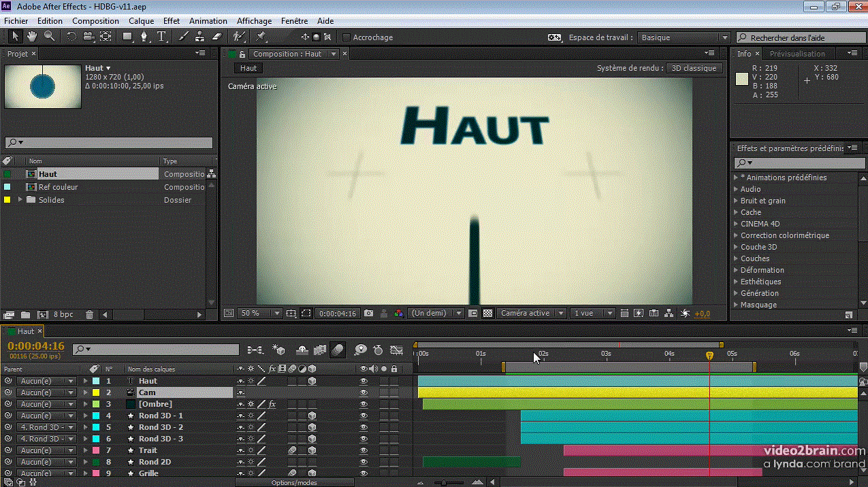Select the Clone Stamp tool
Image resolution: width=868 pixels, height=487 pixels.
point(199,37)
